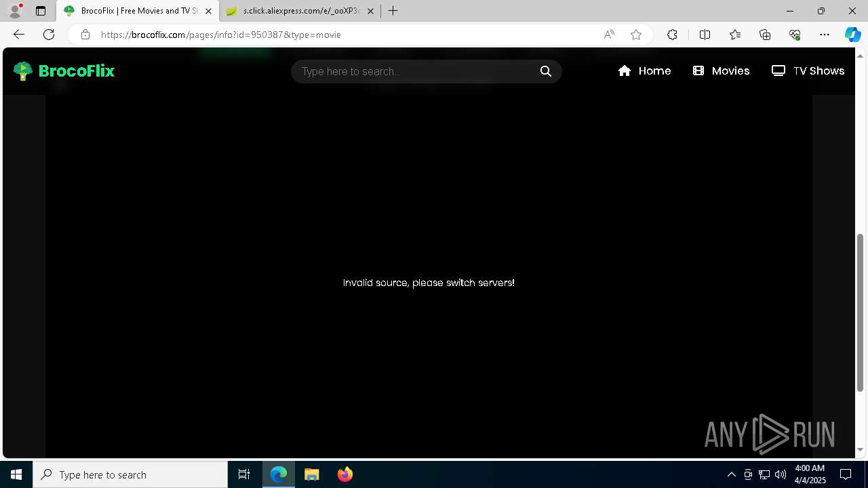The image size is (868, 488).
Task: Open the notification center
Action: 846,474
